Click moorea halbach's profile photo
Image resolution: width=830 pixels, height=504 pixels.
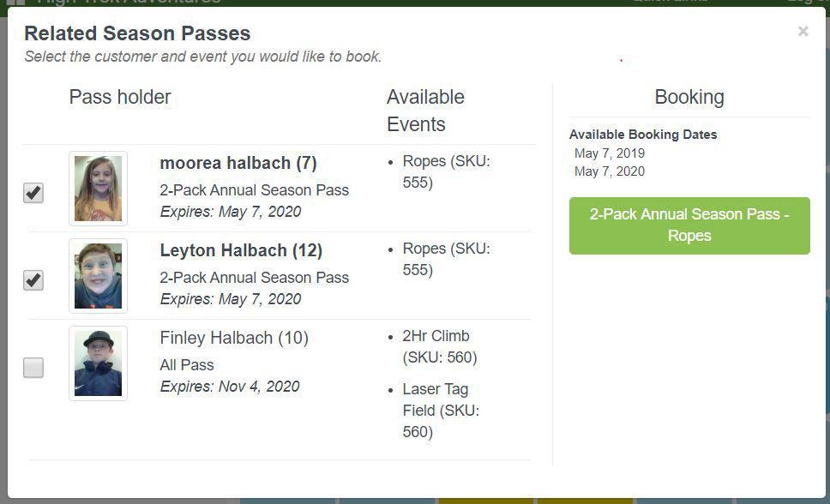[98, 189]
